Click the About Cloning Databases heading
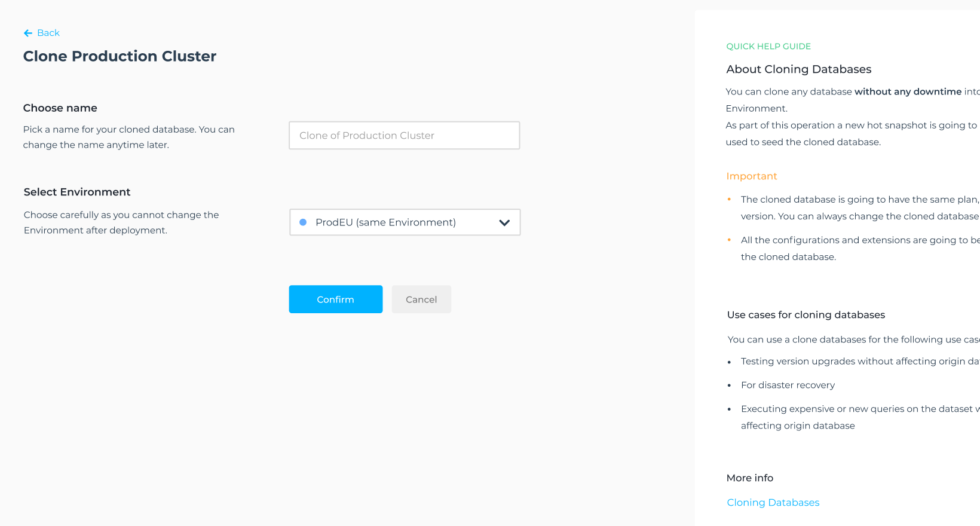The image size is (980, 526). tap(798, 69)
